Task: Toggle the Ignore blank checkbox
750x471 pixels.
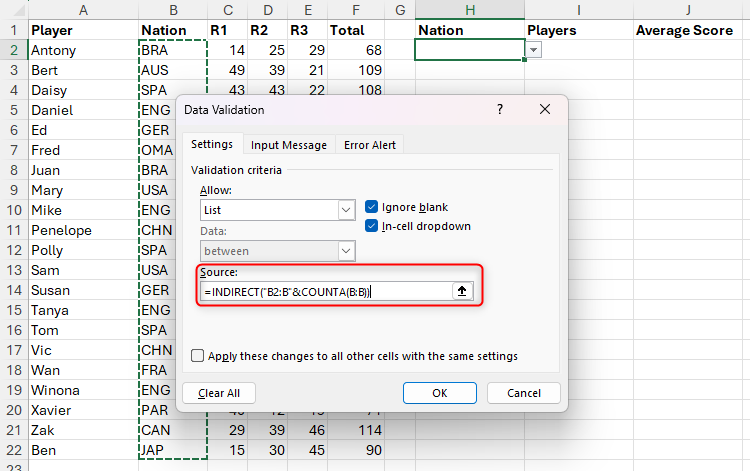Action: (x=373, y=207)
